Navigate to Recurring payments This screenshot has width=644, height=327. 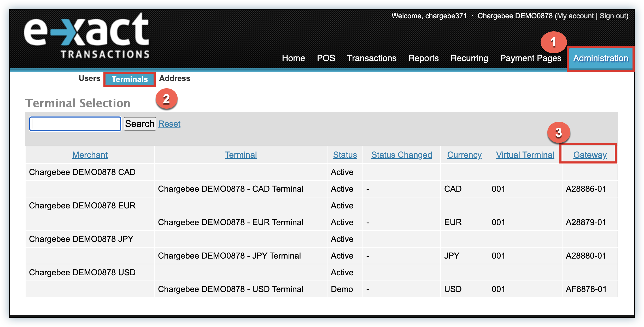coord(469,58)
